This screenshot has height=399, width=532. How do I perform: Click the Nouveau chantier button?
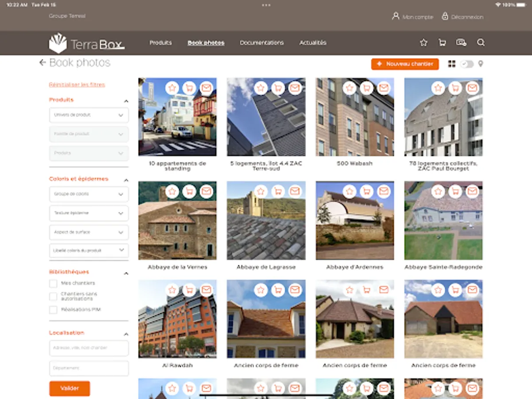(x=405, y=64)
